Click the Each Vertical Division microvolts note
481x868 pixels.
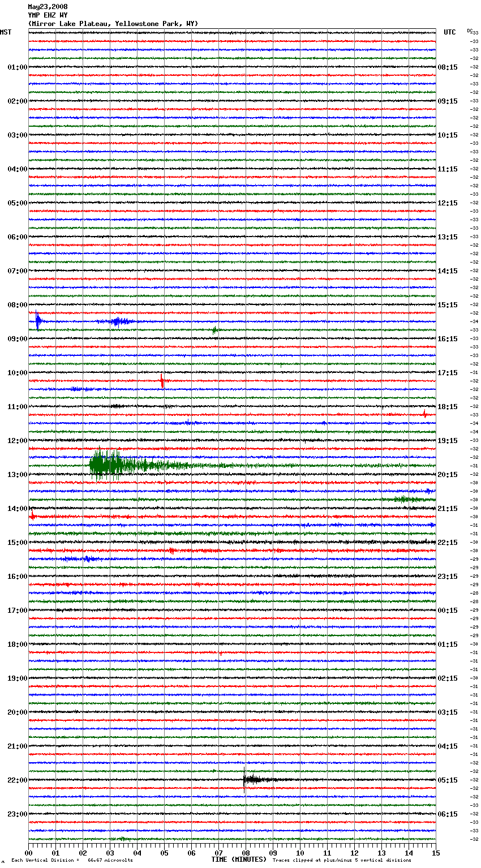72,860
